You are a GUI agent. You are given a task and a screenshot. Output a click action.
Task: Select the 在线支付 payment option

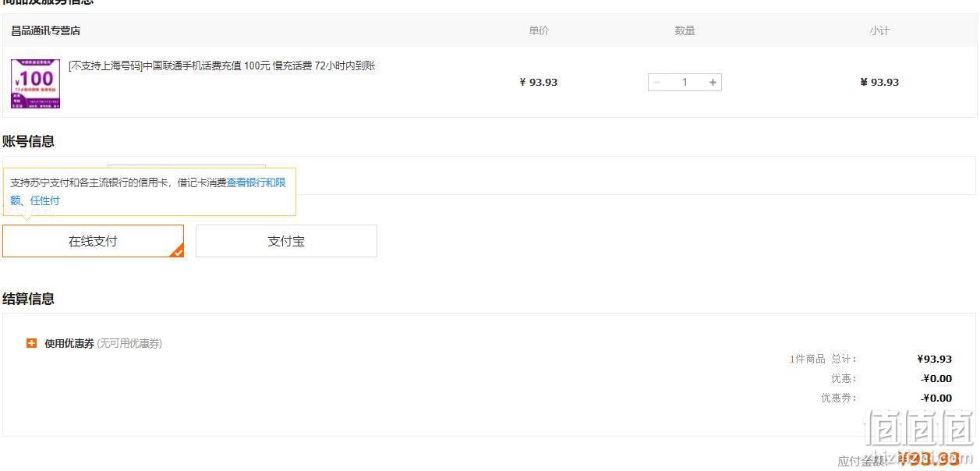pos(93,241)
